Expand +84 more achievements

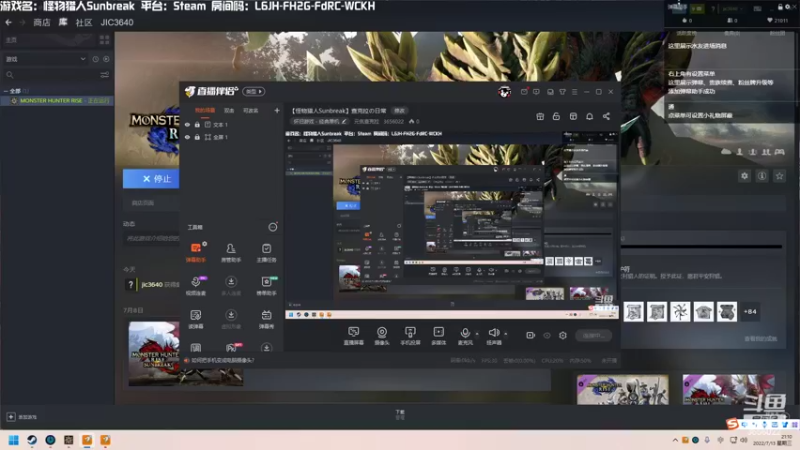click(750, 311)
